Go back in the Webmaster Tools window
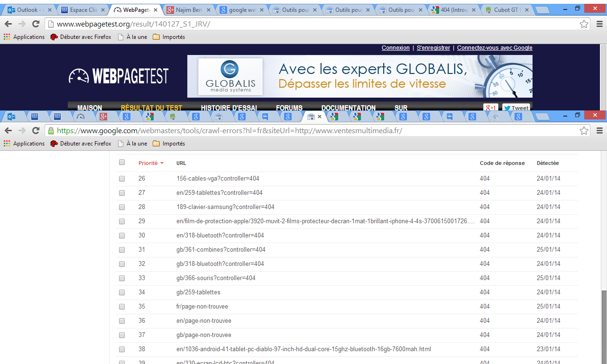607x364 pixels. pyautogui.click(x=8, y=130)
